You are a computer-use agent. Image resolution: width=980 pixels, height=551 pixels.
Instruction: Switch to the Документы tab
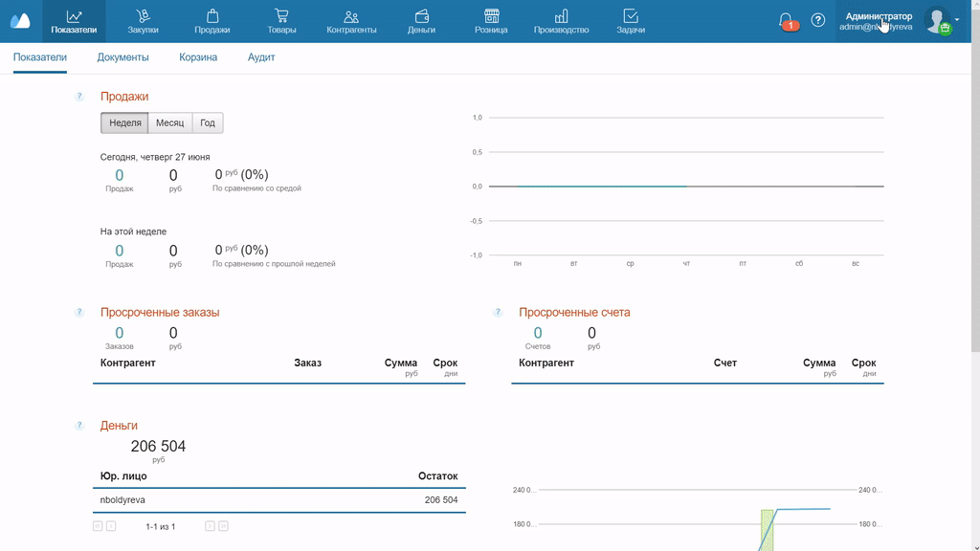pos(122,57)
